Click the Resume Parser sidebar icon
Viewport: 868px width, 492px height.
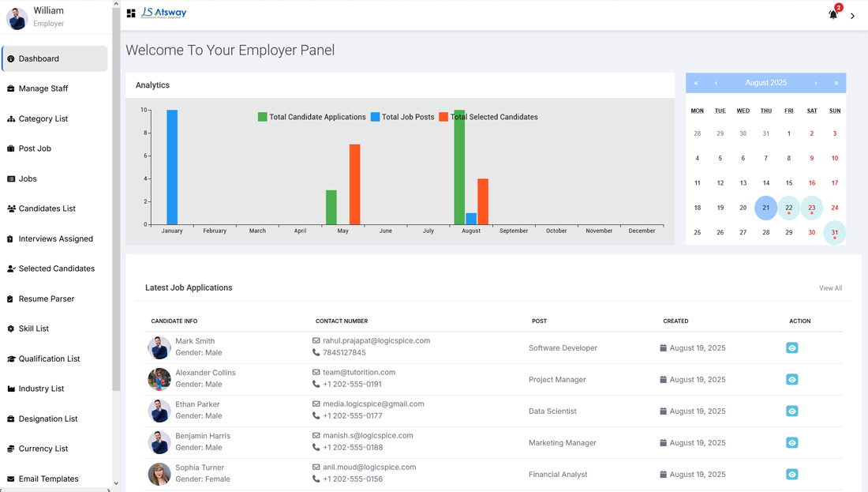10,299
